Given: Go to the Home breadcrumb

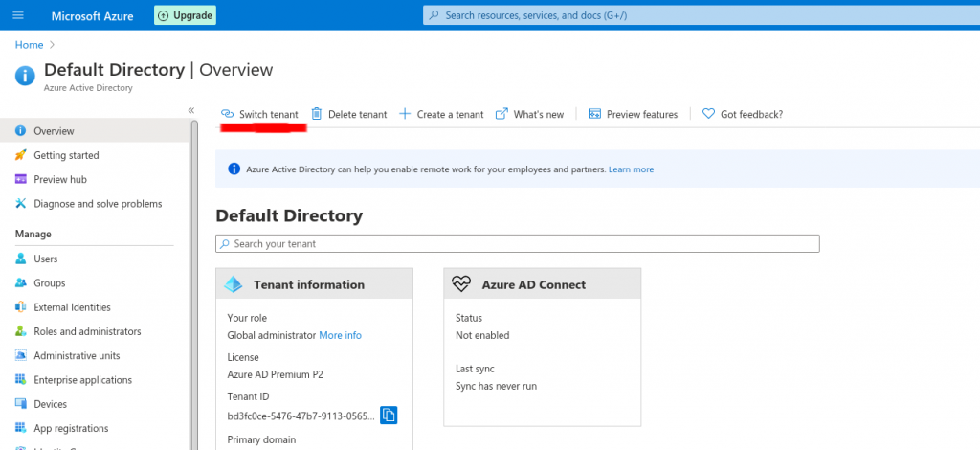Looking at the screenshot, I should [x=30, y=45].
